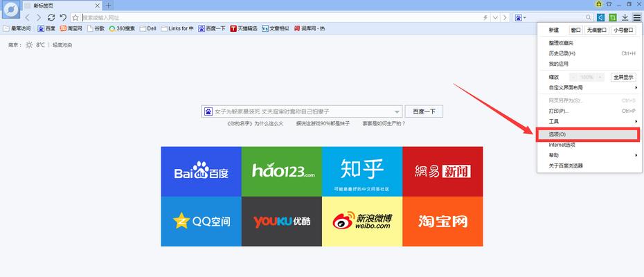
Task: Expand the 工具 submenu
Action: coord(588,122)
